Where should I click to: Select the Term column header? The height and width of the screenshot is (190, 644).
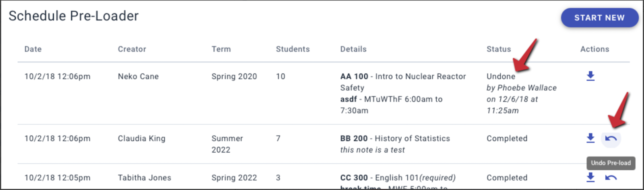point(221,49)
